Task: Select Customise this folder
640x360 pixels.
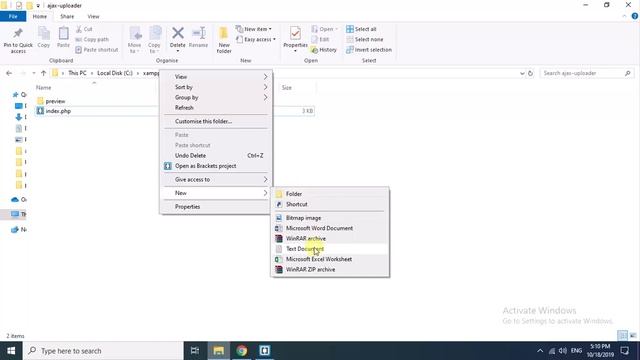Action: tap(216, 121)
